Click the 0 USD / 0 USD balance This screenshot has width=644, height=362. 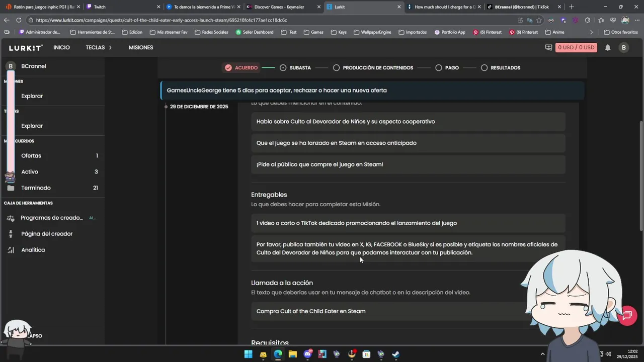point(576,48)
